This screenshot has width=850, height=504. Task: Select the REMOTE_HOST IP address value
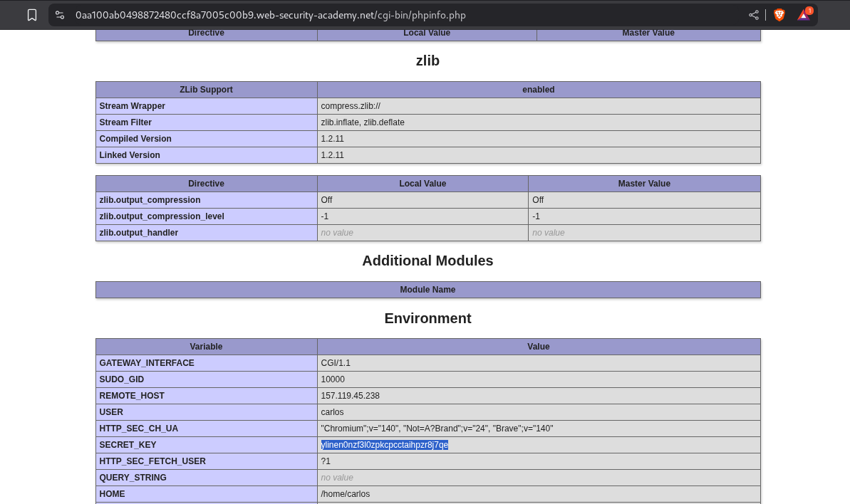click(x=350, y=396)
